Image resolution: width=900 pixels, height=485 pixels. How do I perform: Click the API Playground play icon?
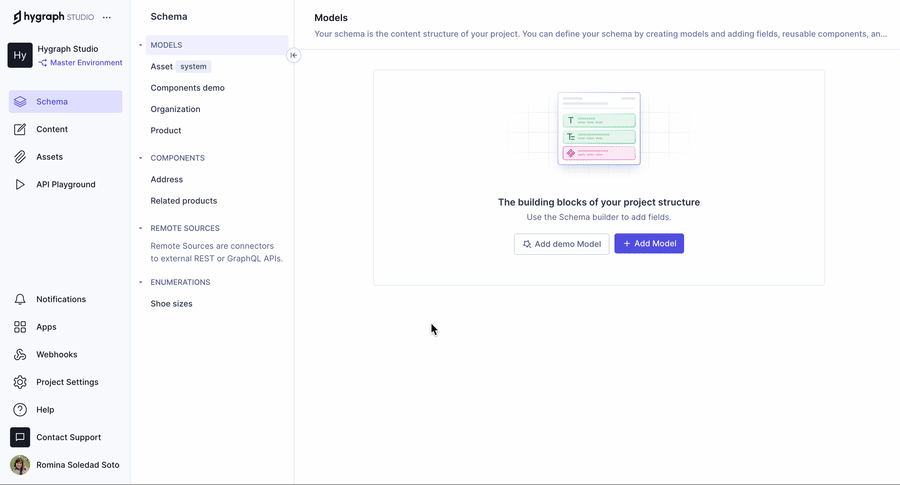(x=20, y=184)
